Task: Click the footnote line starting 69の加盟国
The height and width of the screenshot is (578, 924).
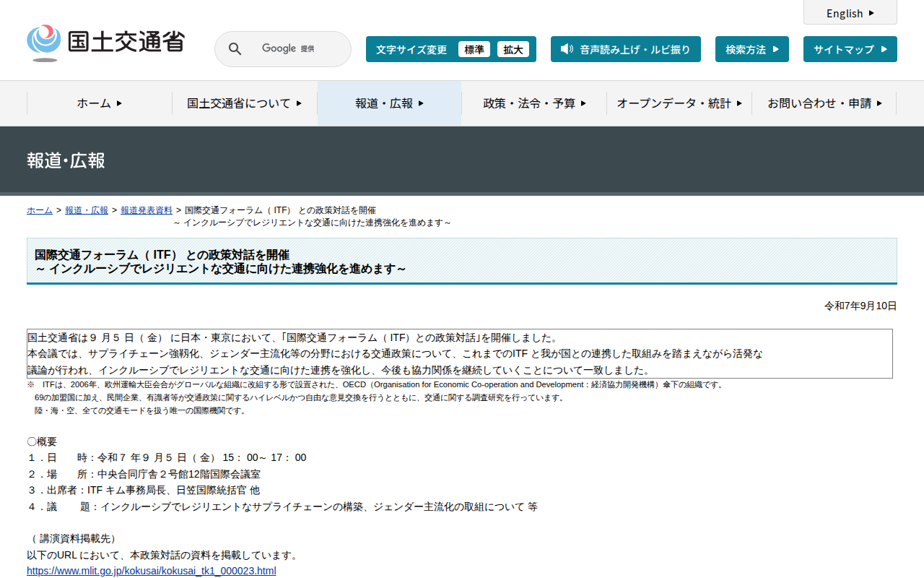Action: click(300, 397)
